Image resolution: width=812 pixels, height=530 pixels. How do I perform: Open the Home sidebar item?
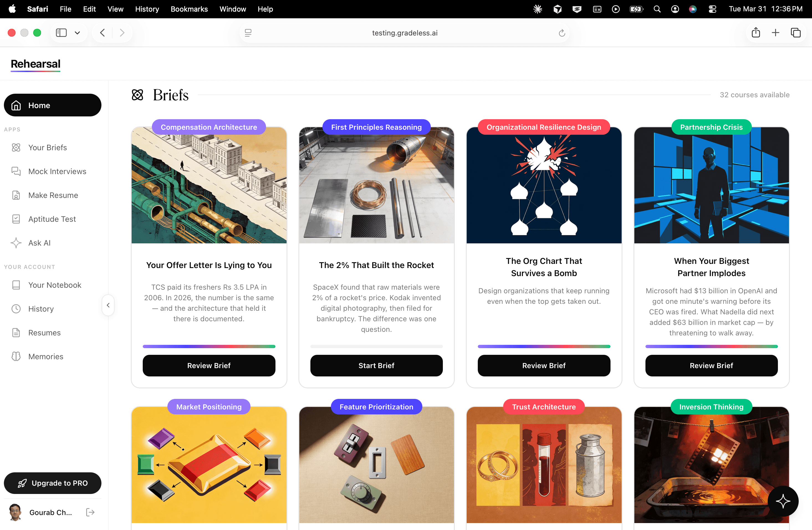[53, 105]
